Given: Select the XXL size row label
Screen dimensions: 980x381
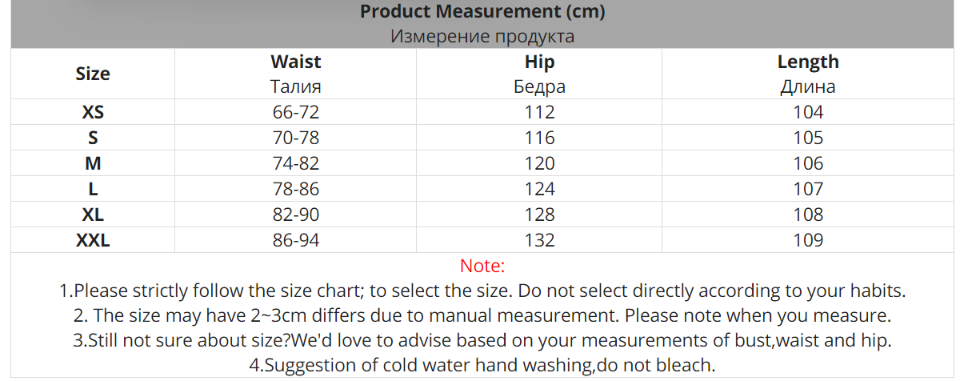Looking at the screenshot, I should [x=93, y=240].
